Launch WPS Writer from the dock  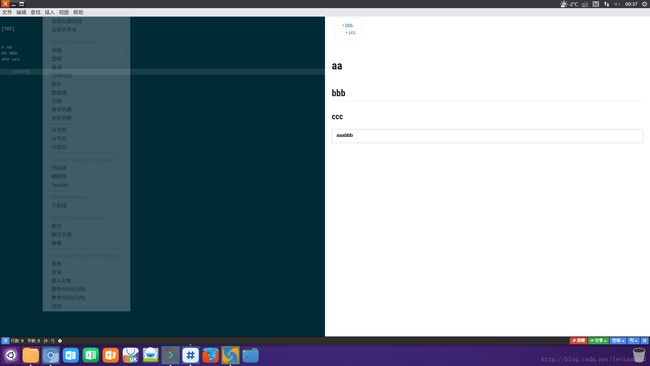click(x=70, y=355)
